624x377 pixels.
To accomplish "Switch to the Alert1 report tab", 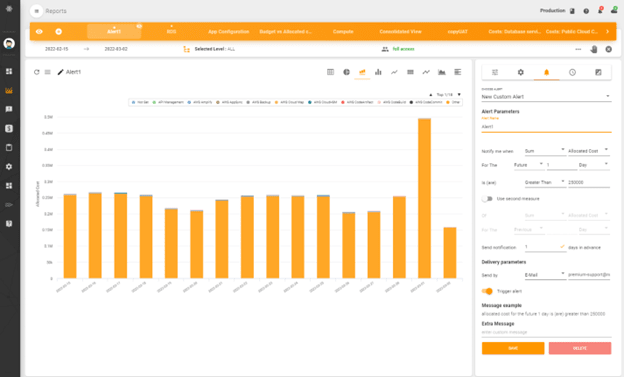I will pyautogui.click(x=114, y=31).
